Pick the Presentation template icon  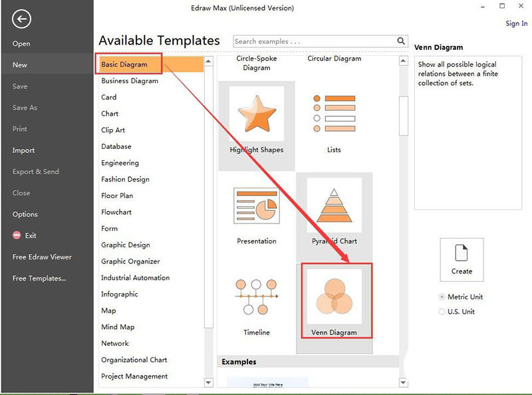click(x=257, y=205)
